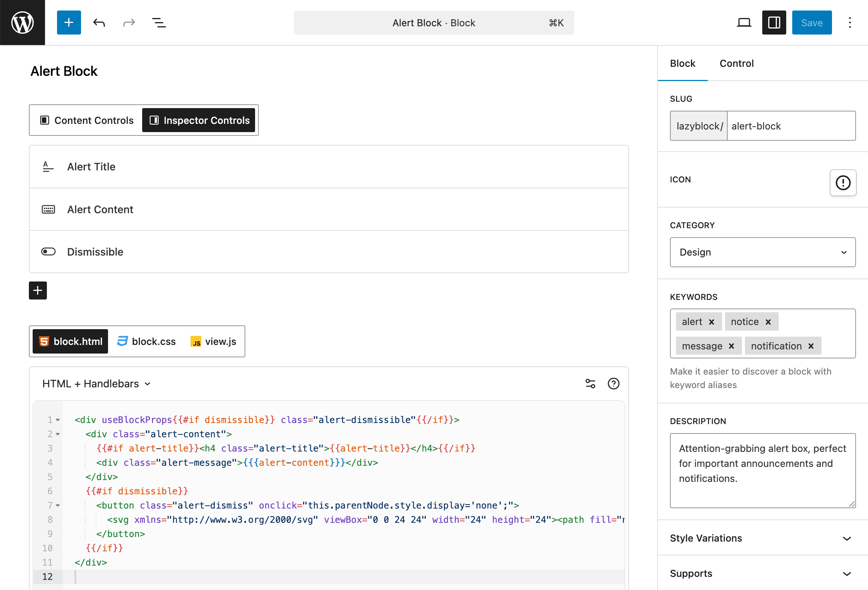Open the preview options
Viewport: 868px width, 590px height.
(x=744, y=23)
